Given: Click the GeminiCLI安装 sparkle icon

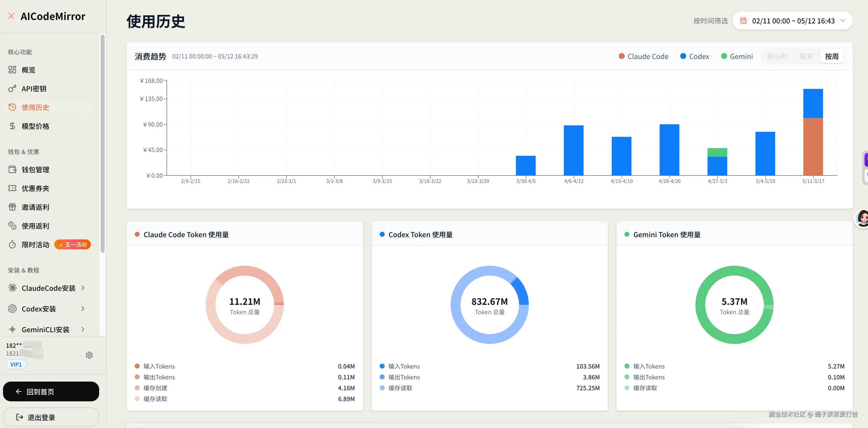Looking at the screenshot, I should coord(12,329).
